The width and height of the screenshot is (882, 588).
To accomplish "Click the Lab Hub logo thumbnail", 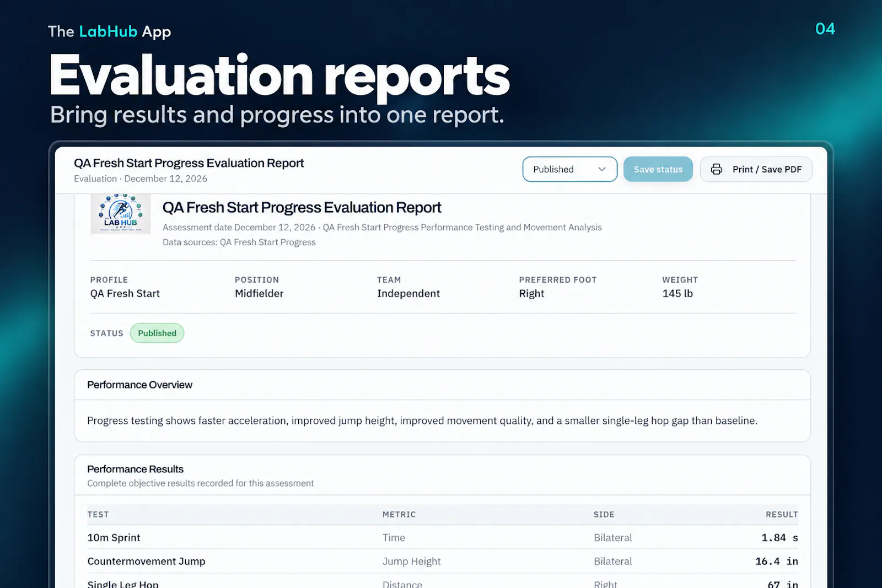I will coord(121,213).
